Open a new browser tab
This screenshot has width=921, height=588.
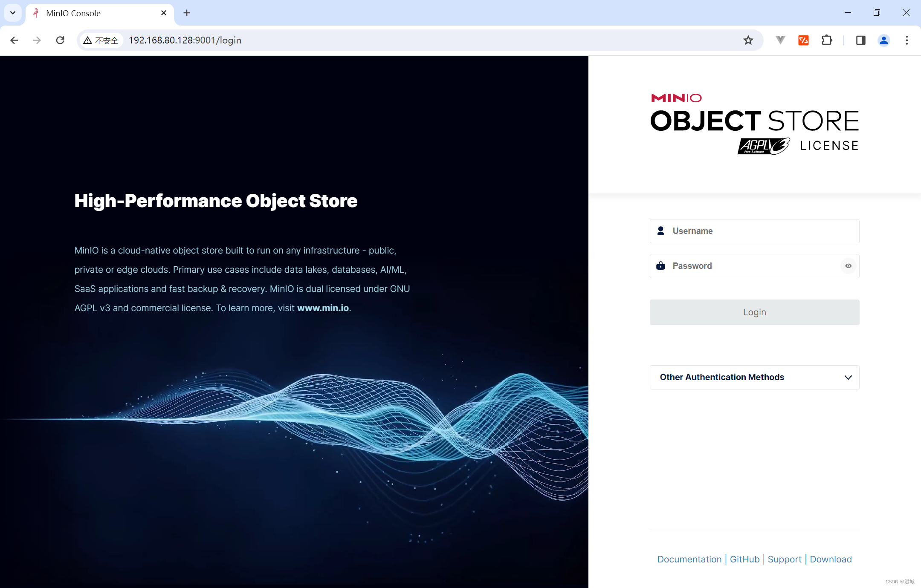coord(187,13)
